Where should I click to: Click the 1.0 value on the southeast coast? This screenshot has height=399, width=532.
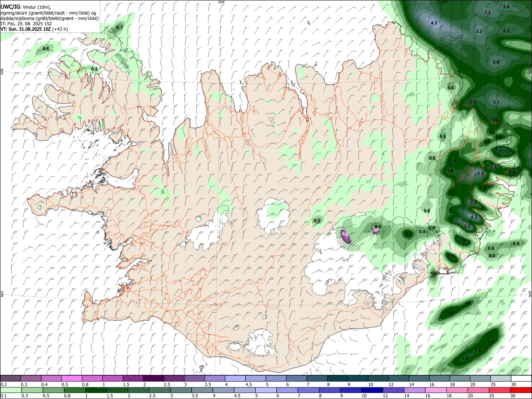pos(434,273)
